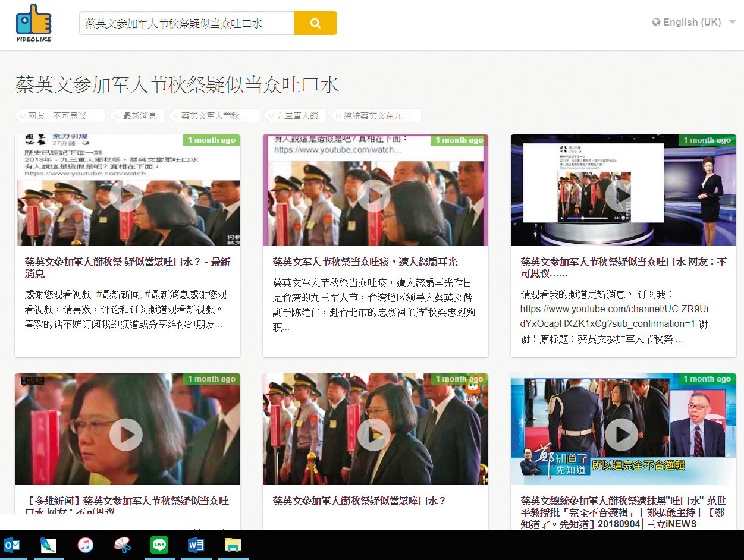Click the "1 month ago" badge on the 鄭知道了 video
Image resolution: width=744 pixels, height=560 pixels.
point(707,379)
